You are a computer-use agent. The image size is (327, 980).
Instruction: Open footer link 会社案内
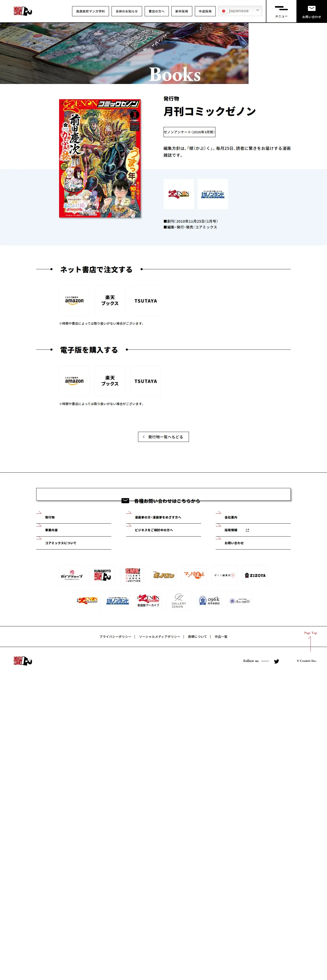pos(253,517)
